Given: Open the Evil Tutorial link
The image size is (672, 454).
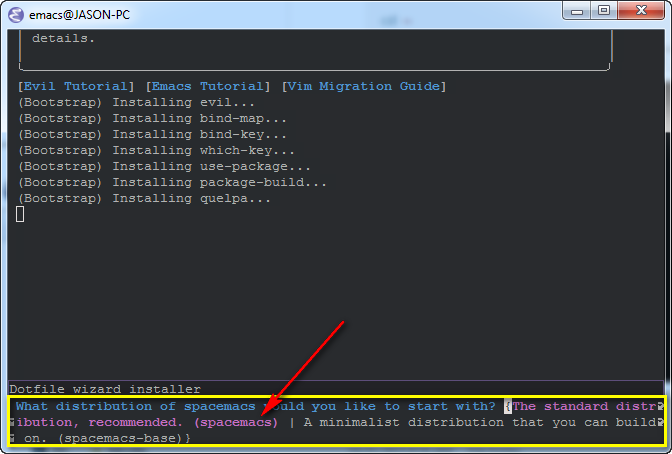Looking at the screenshot, I should coord(75,86).
